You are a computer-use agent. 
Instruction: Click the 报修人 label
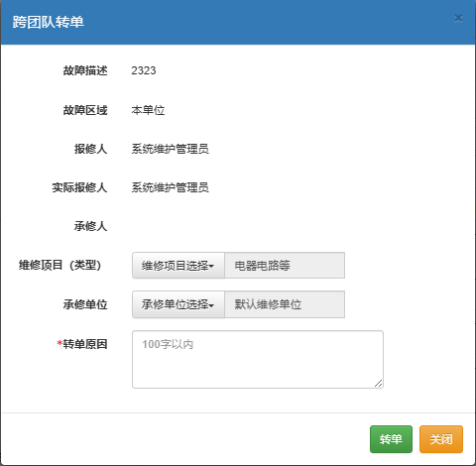90,149
